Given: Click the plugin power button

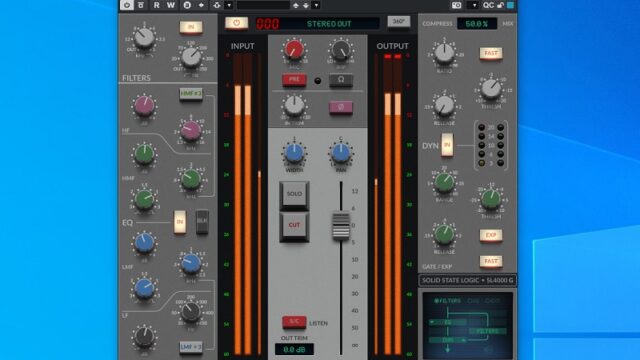Looking at the screenshot, I should click(236, 23).
